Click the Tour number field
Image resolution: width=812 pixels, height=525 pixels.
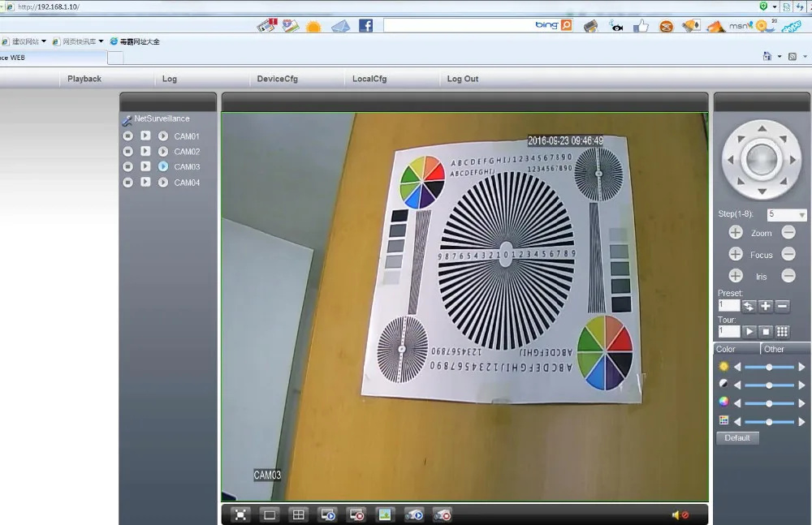click(x=728, y=331)
